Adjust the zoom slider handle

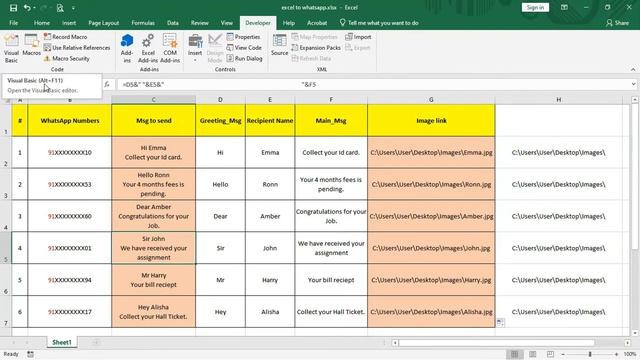click(x=590, y=354)
